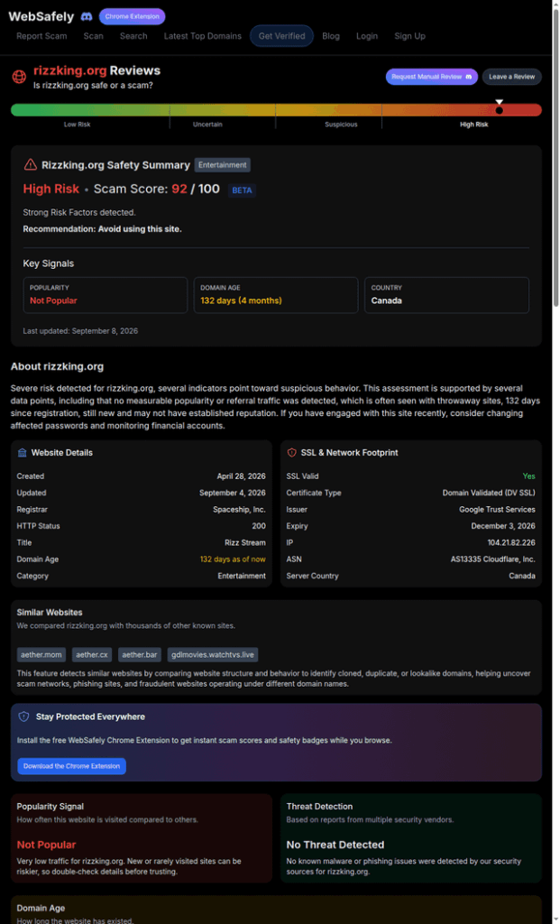The height and width of the screenshot is (924, 560).
Task: Open the Report Scam menu item
Action: pyautogui.click(x=41, y=36)
